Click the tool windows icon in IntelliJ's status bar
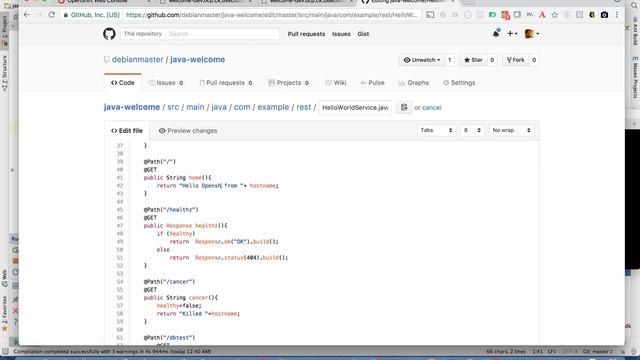This screenshot has height=360, width=640. 5,351
